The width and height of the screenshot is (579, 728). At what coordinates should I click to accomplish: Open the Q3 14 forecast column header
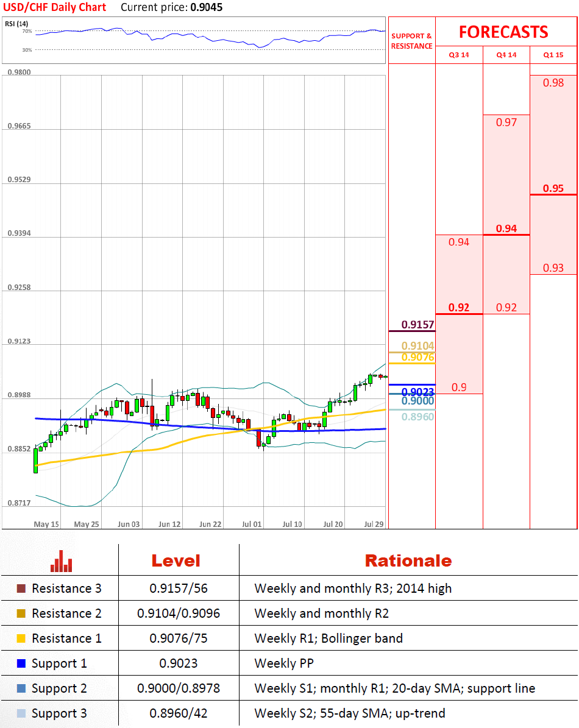459,55
